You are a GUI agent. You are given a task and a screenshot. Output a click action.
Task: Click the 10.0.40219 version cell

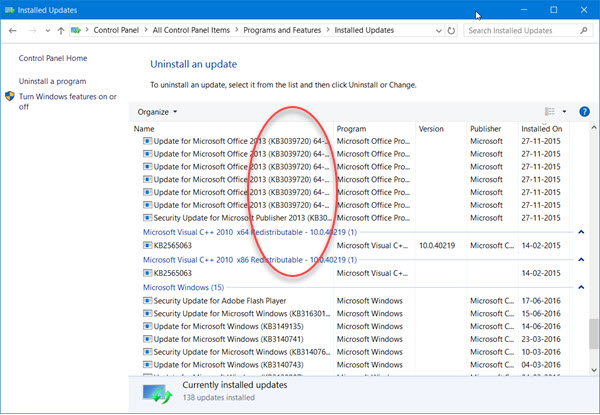tap(437, 246)
